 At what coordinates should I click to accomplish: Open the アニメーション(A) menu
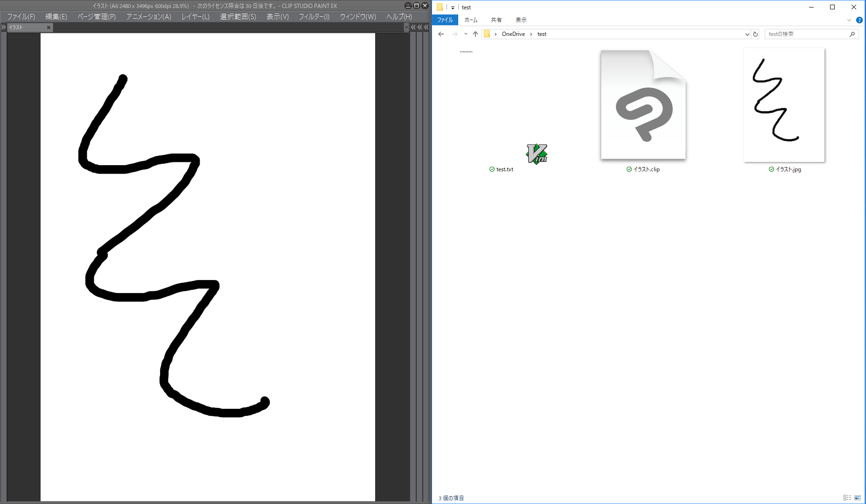[x=149, y=17]
